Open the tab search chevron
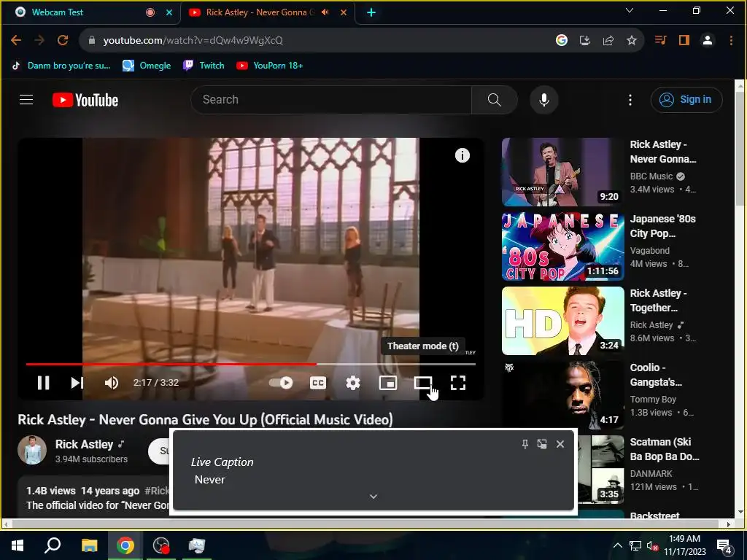 point(630,10)
